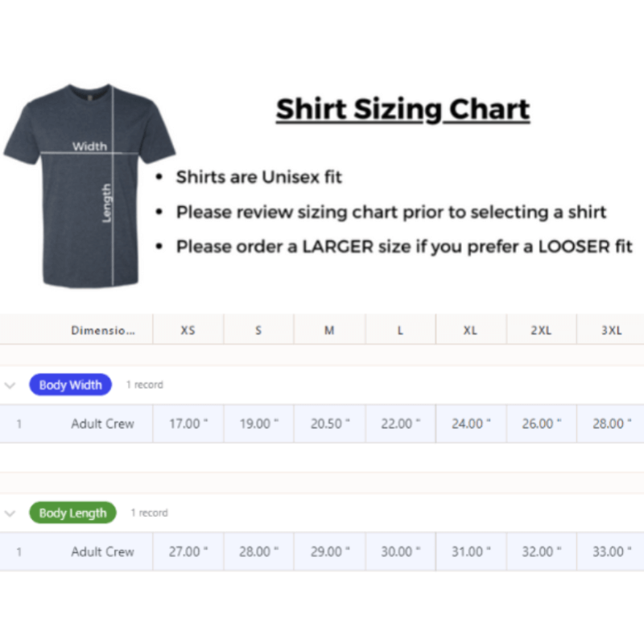Collapse the Body Length group chevron
This screenshot has width=644, height=644.
click(10, 513)
